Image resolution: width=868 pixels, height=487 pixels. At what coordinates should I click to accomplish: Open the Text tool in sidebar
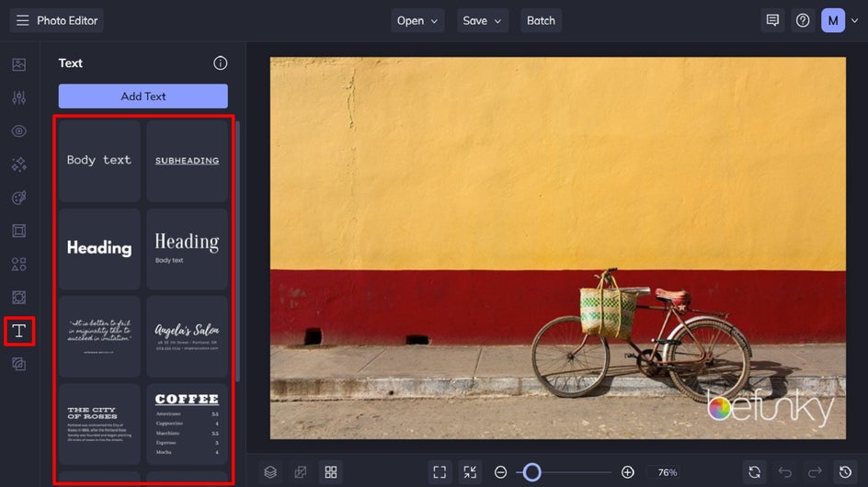coord(18,331)
